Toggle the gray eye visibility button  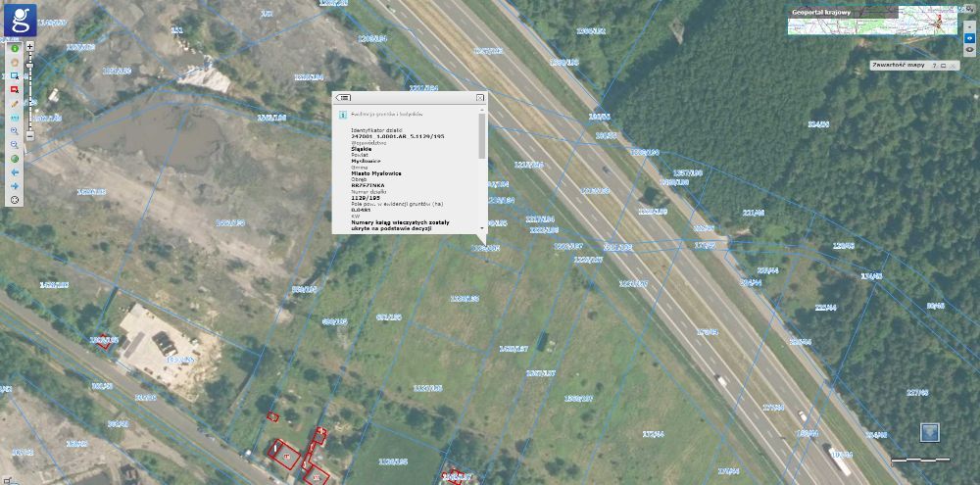click(x=969, y=49)
